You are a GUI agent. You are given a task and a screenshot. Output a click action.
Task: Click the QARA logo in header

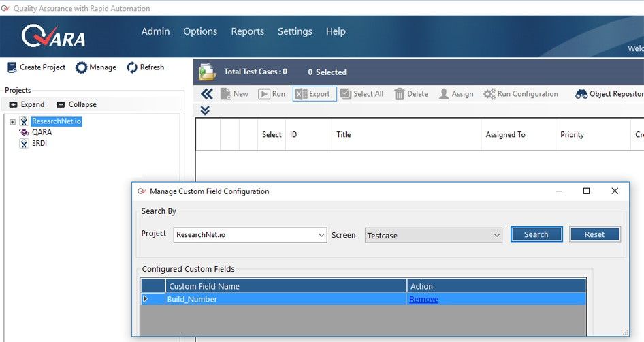point(53,36)
